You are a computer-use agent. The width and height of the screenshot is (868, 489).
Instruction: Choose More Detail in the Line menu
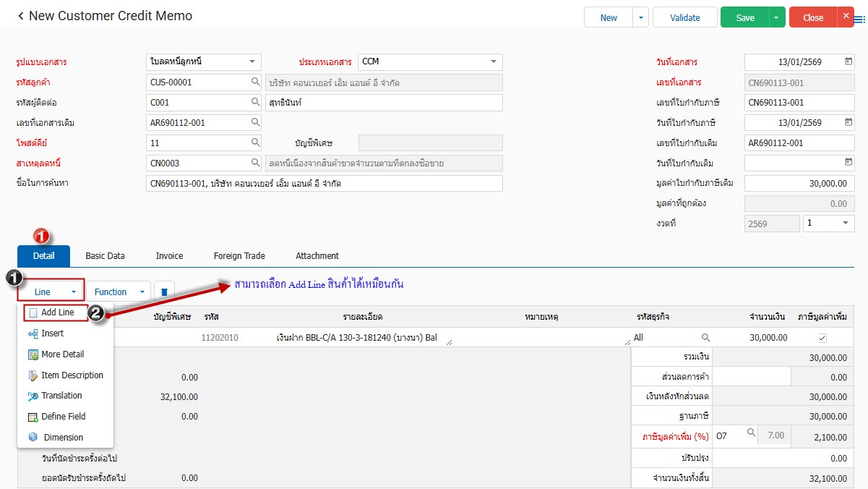click(62, 354)
